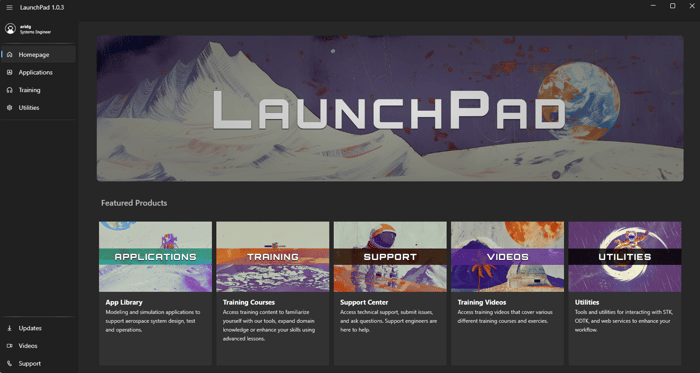Click the Updates download icon

pyautogui.click(x=9, y=328)
